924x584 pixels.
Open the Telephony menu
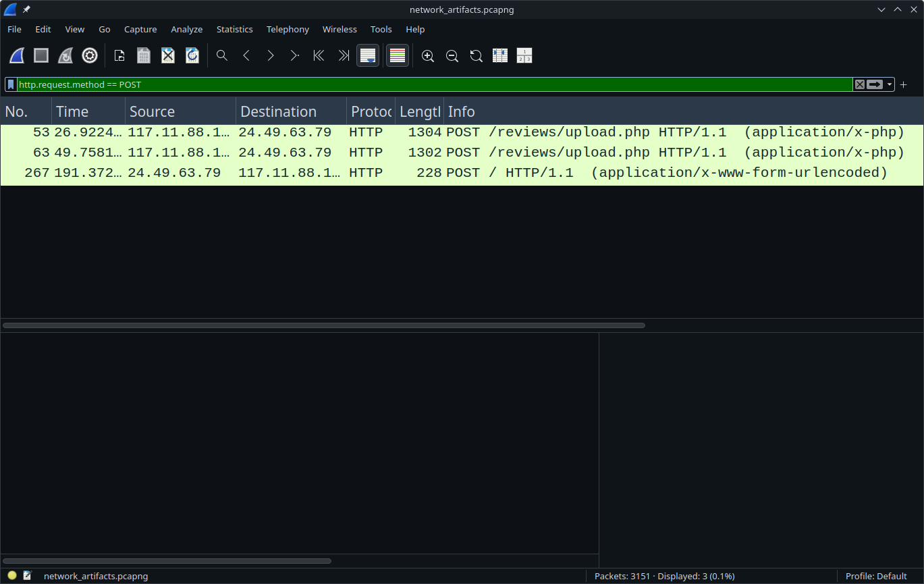[288, 29]
